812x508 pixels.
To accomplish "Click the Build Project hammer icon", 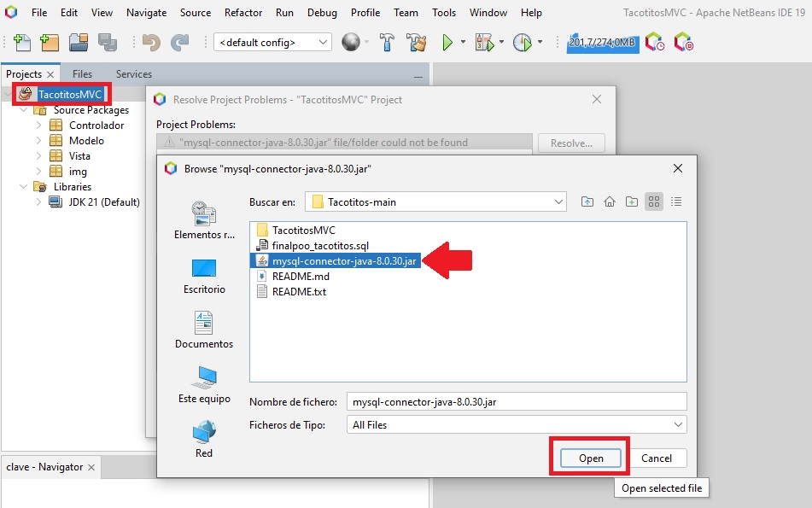I will pyautogui.click(x=386, y=43).
